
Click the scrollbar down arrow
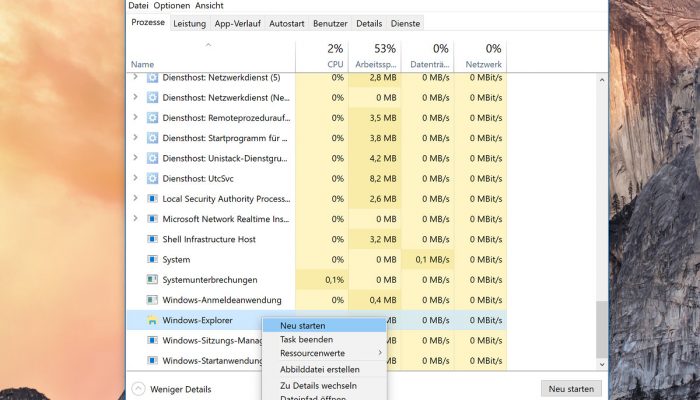tap(602, 364)
